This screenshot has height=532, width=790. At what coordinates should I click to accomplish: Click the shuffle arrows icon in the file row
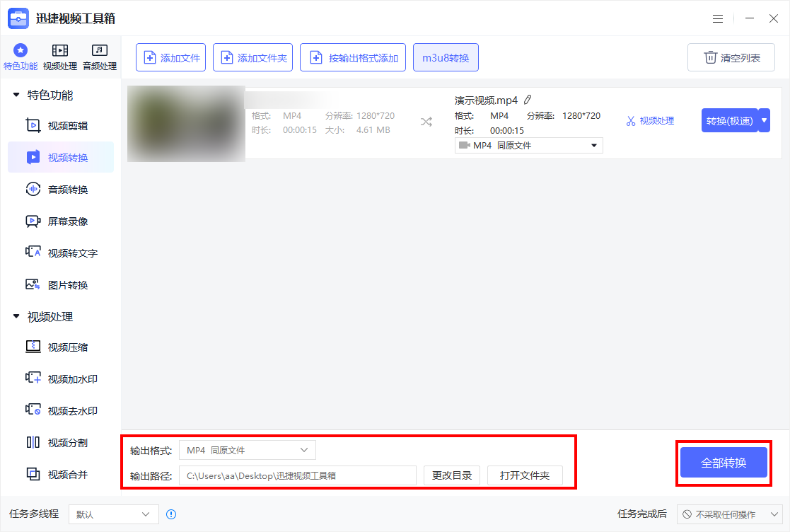426,122
